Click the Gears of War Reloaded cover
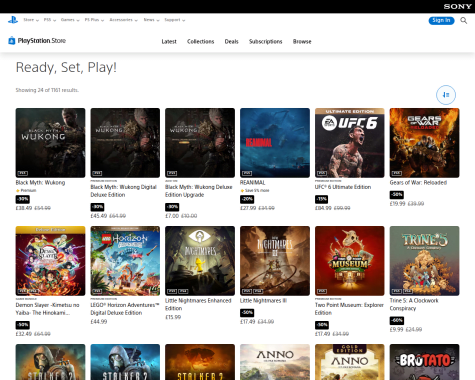475x380 pixels. tap(424, 143)
